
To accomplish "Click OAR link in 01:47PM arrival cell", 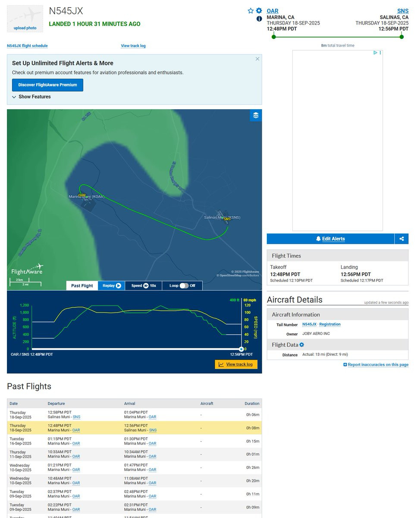I will (152, 470).
